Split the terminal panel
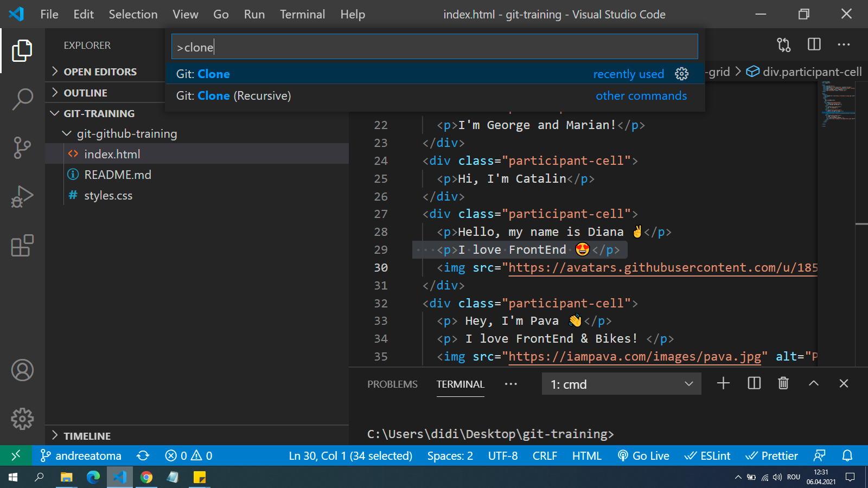This screenshot has width=868, height=488. pyautogui.click(x=754, y=383)
